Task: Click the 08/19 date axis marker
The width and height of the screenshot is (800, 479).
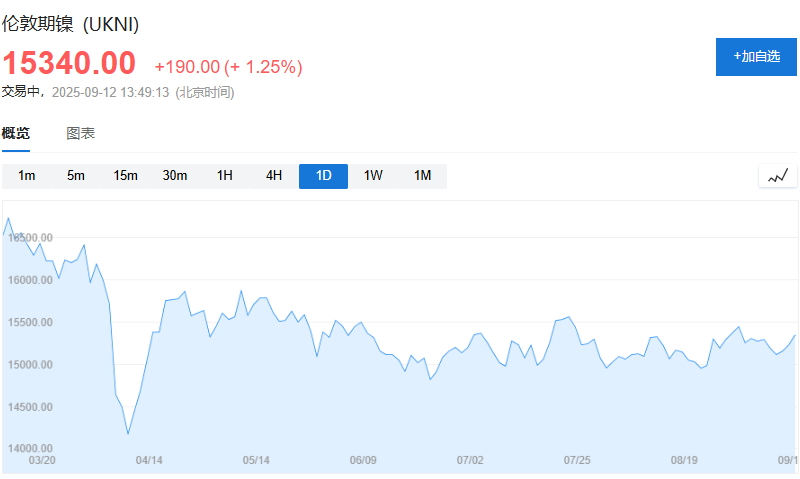Action: (x=684, y=460)
